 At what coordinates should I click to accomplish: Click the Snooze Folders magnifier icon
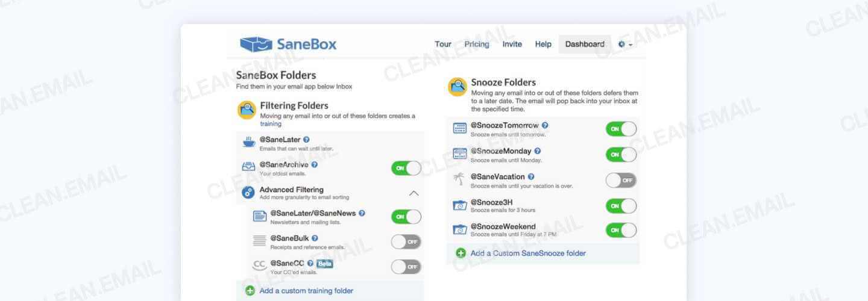click(x=458, y=87)
